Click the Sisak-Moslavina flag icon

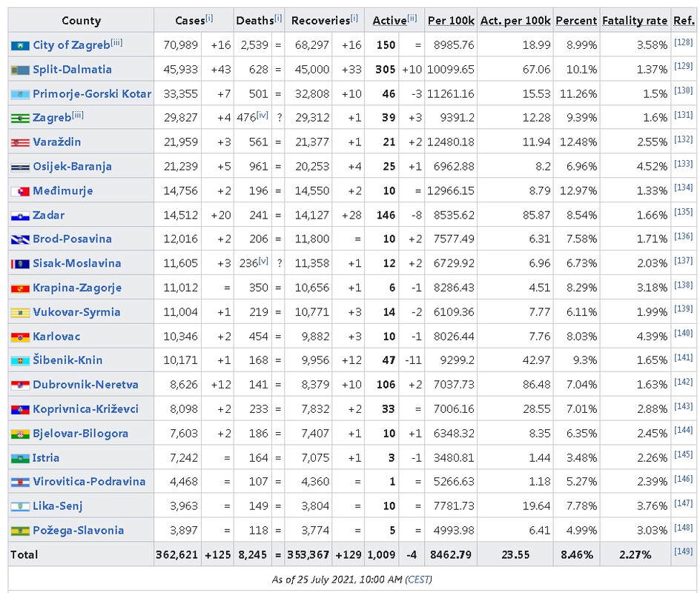click(x=20, y=264)
